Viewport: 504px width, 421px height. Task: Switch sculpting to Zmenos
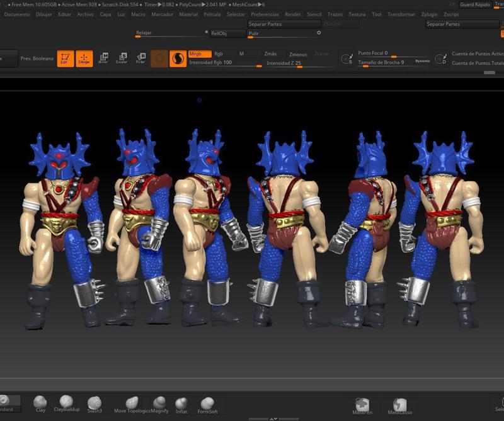tap(299, 54)
